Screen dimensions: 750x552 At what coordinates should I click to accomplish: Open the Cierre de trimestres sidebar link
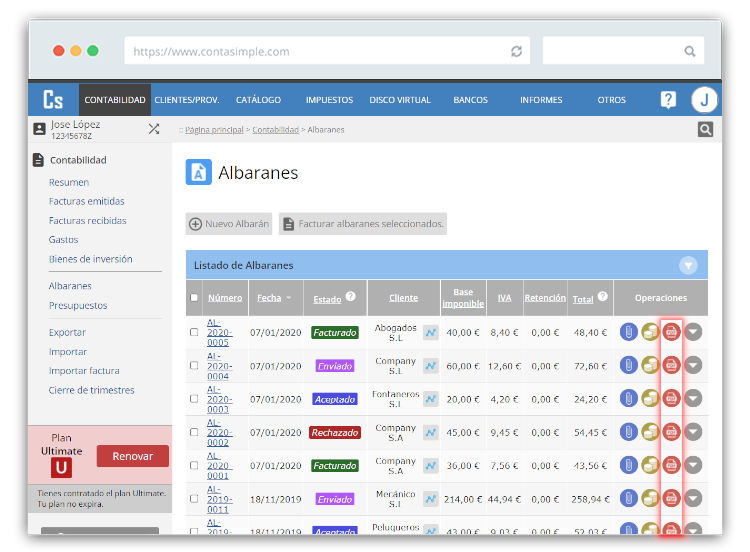point(91,390)
